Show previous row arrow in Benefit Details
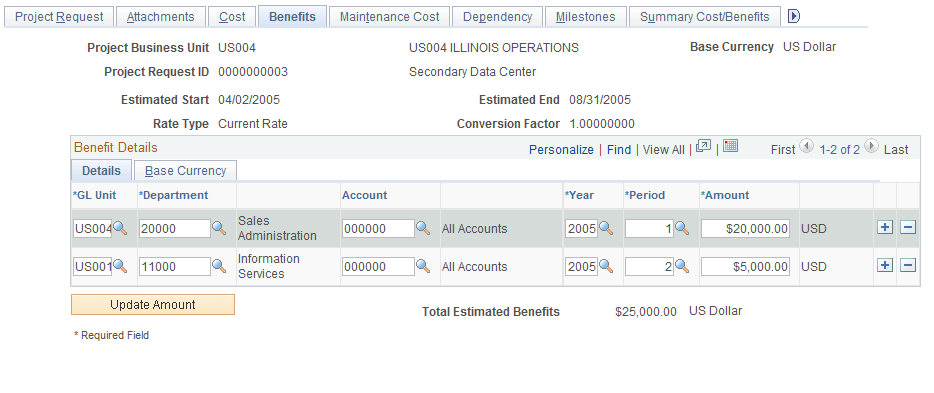934x393 pixels. pyautogui.click(x=807, y=146)
